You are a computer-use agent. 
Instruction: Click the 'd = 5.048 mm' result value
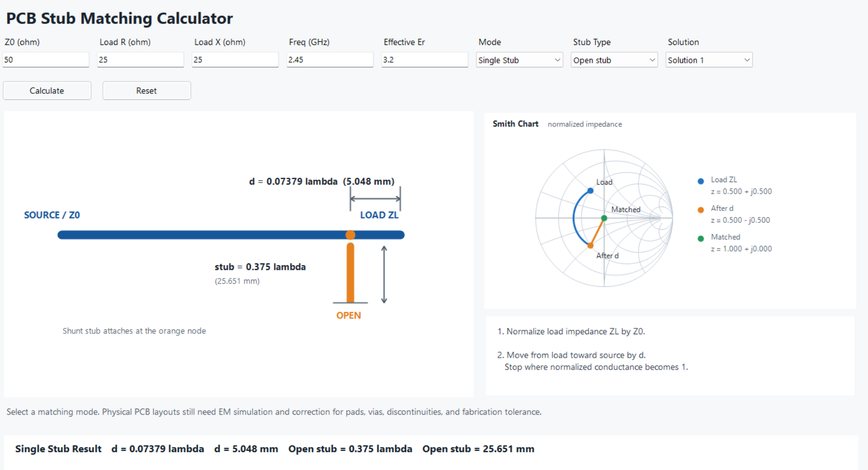246,449
